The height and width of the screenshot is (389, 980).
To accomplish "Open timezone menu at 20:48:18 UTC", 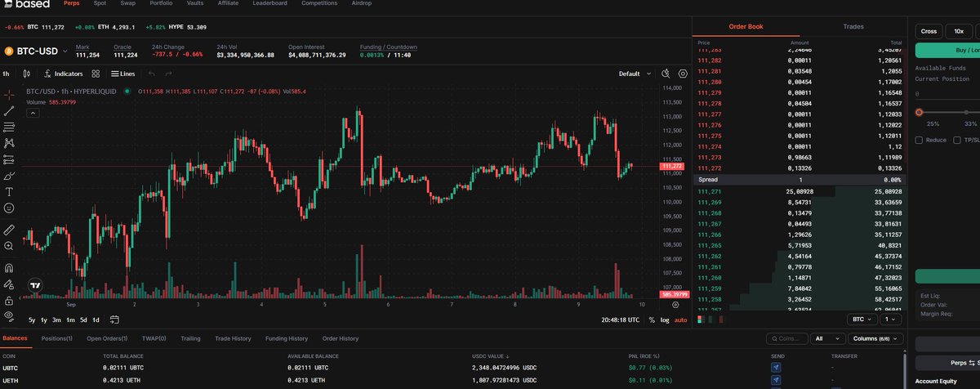I will pyautogui.click(x=620, y=320).
